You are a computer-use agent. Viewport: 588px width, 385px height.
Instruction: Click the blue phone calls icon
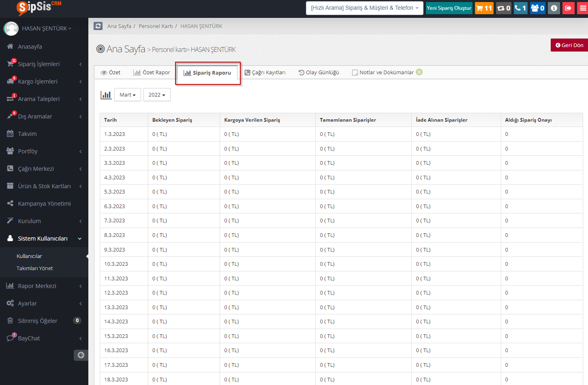point(520,8)
